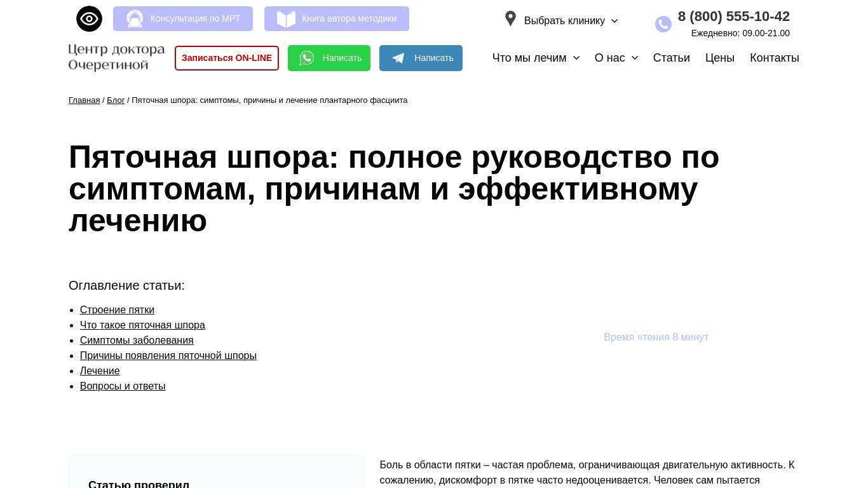The height and width of the screenshot is (488, 868).
Task: Follow the Главная breadcrumb link
Action: 84,100
